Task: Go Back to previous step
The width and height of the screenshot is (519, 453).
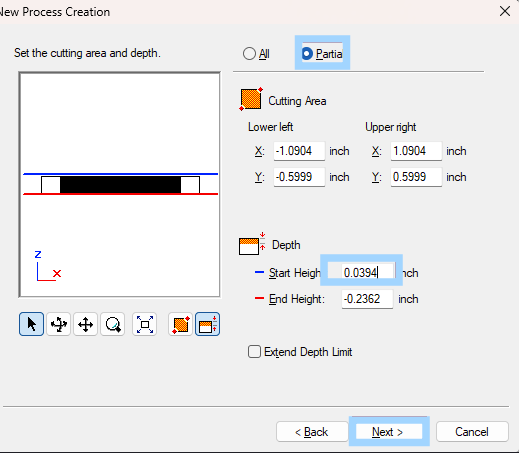Action: [312, 432]
